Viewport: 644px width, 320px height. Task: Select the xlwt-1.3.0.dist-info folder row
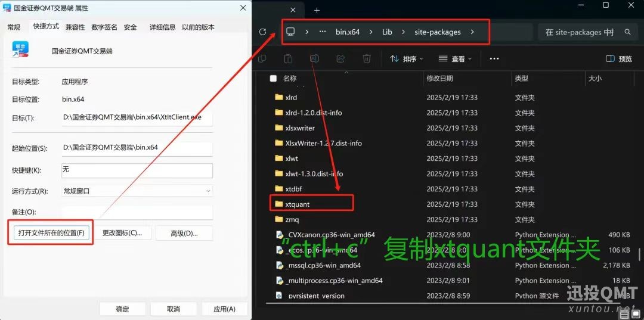pyautogui.click(x=452, y=173)
